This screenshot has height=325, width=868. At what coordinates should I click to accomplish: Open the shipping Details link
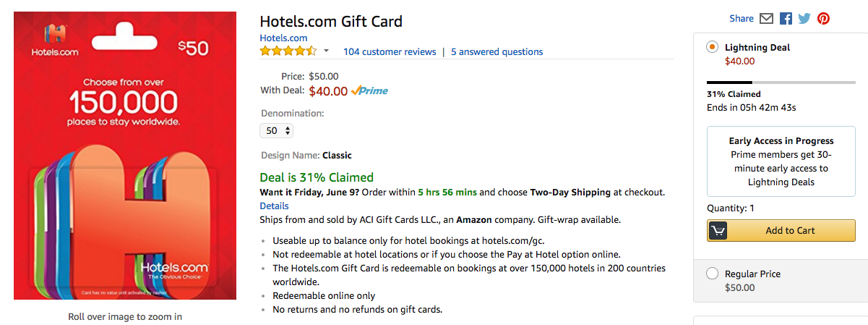click(x=274, y=206)
